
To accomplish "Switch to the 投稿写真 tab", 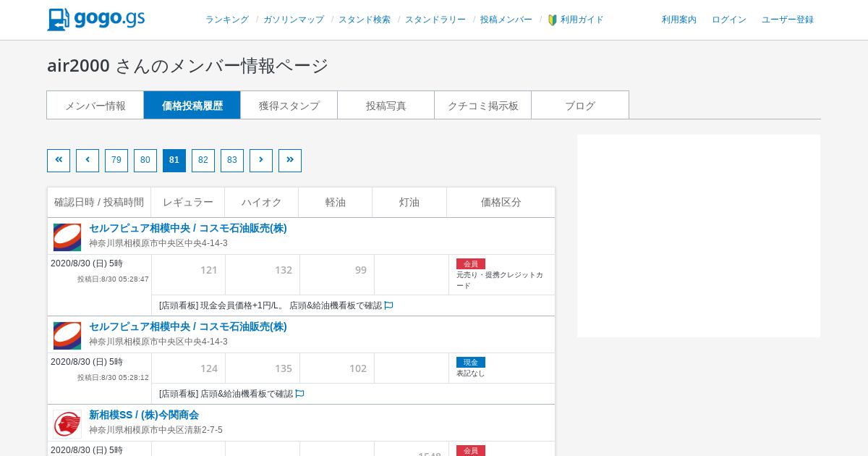I will coord(386,105).
